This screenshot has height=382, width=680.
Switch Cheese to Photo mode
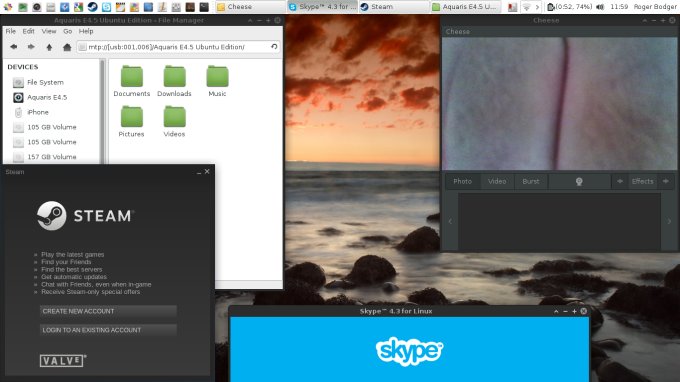coord(462,181)
